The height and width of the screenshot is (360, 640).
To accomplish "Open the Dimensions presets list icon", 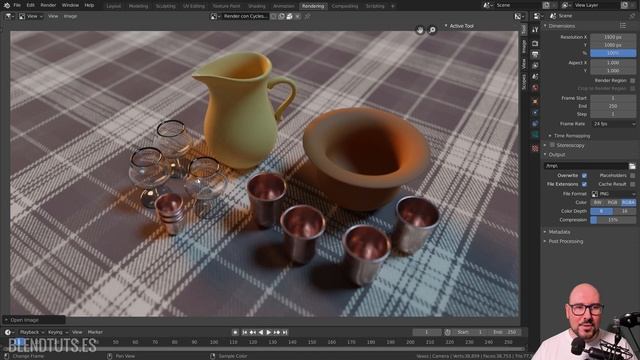I will coord(623,26).
